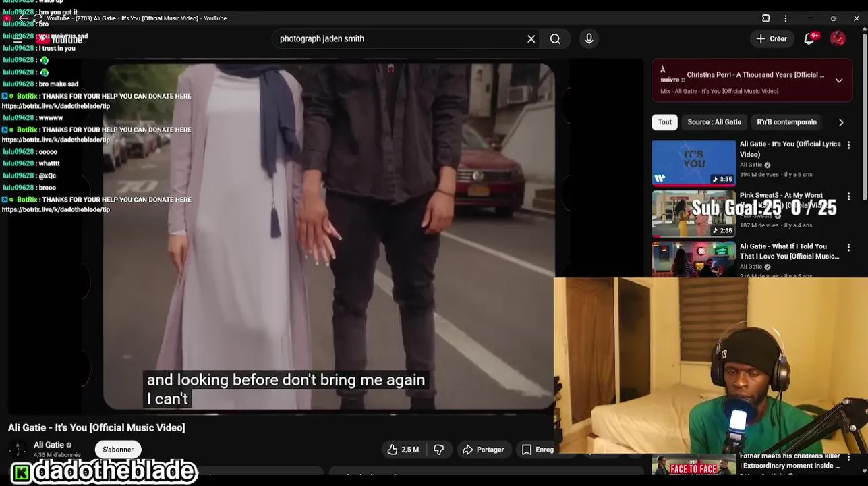Open the Face to Face video thumbnail

(x=693, y=466)
